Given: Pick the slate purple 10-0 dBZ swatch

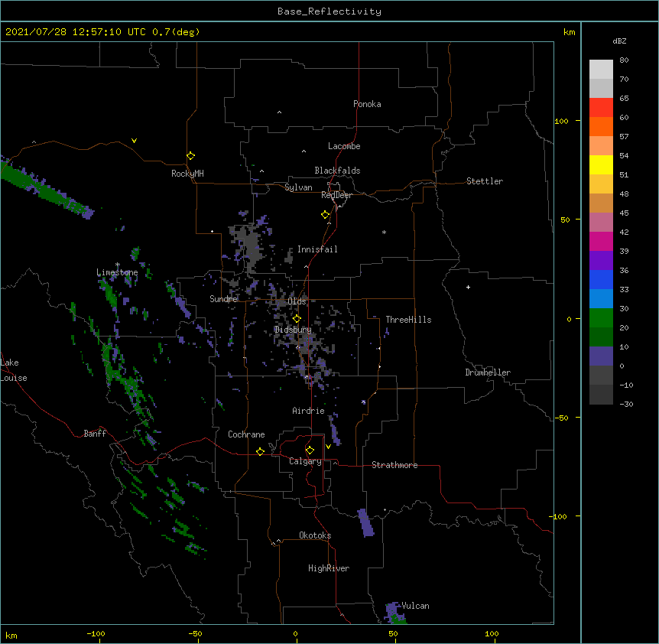Looking at the screenshot, I should click(x=601, y=356).
